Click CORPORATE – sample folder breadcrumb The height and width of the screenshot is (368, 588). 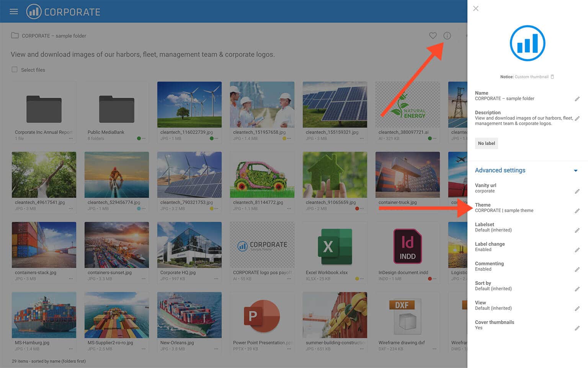[54, 36]
